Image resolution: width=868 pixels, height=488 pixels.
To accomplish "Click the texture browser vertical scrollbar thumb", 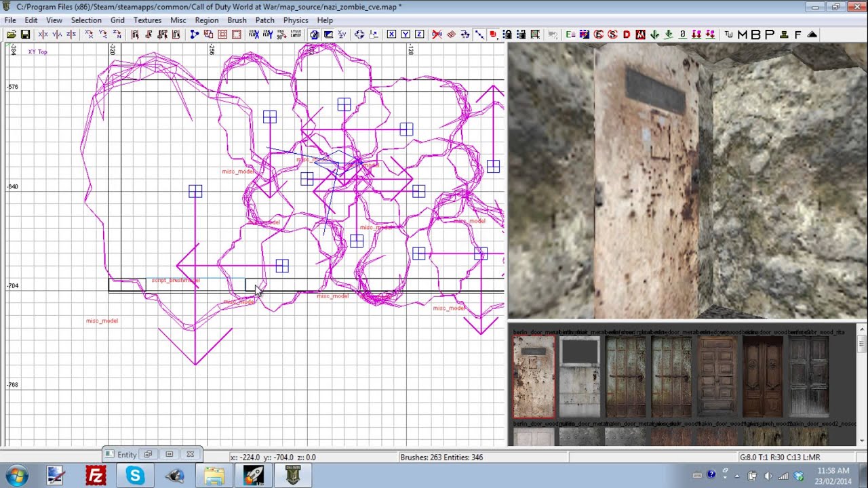I will pyautogui.click(x=861, y=344).
